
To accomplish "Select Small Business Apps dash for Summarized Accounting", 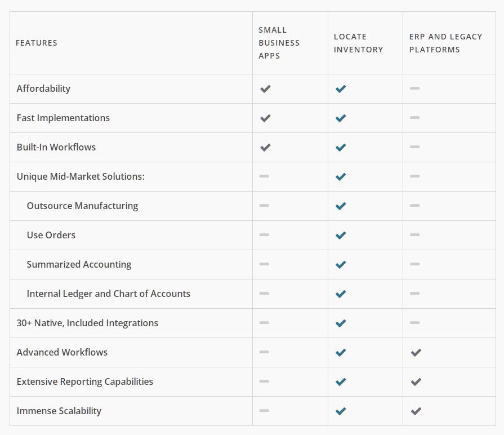I will 264,264.
